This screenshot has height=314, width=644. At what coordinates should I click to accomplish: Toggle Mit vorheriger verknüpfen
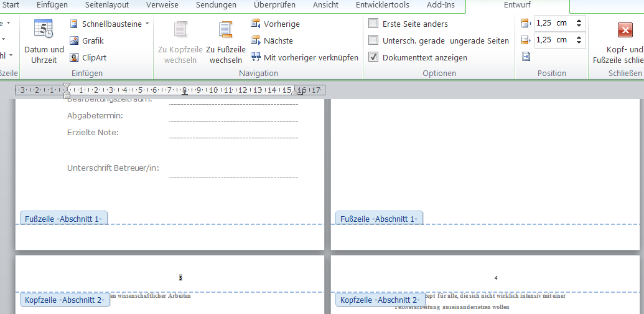pyautogui.click(x=304, y=57)
